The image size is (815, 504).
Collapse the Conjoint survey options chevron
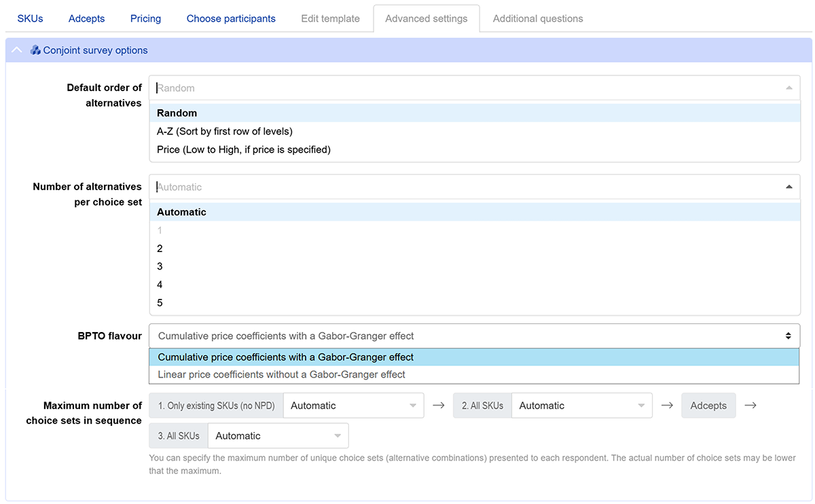pyautogui.click(x=18, y=50)
